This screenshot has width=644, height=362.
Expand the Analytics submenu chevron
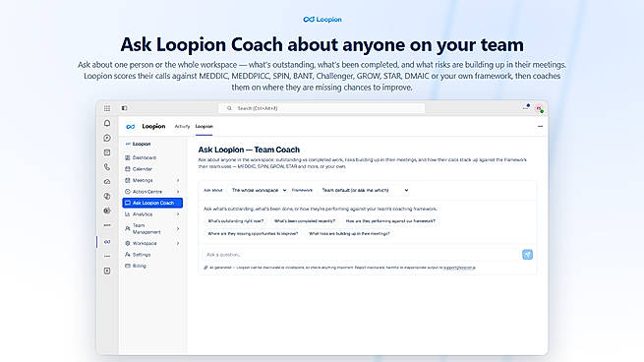point(178,214)
